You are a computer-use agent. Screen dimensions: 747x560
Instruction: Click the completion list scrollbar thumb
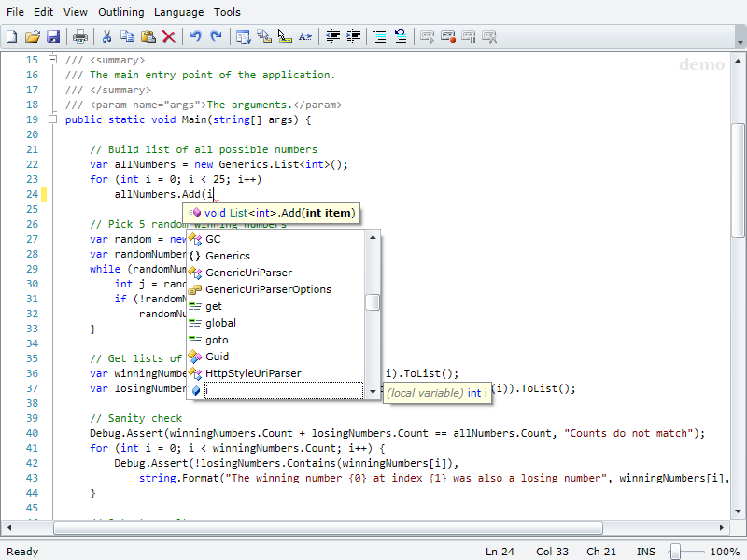tap(373, 302)
